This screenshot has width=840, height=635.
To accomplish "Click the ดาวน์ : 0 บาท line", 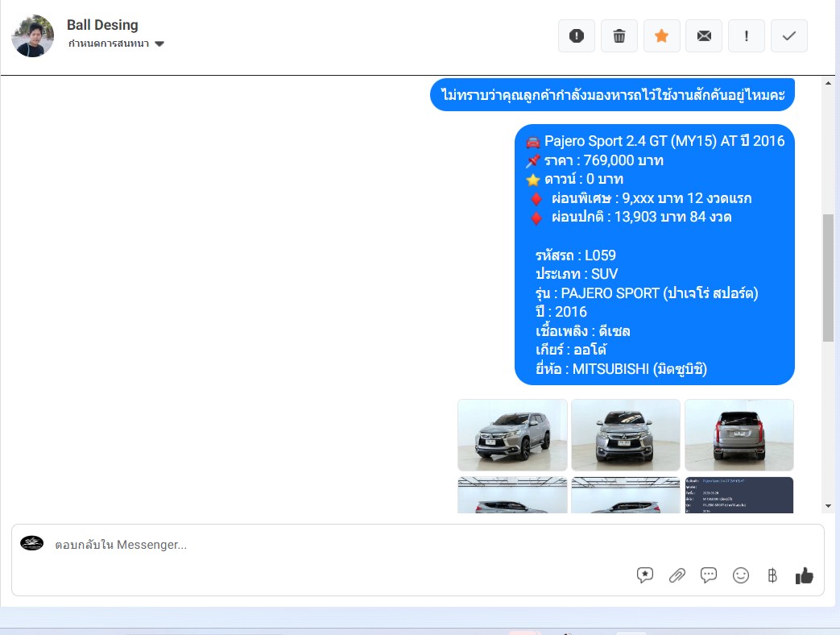I will click(574, 179).
